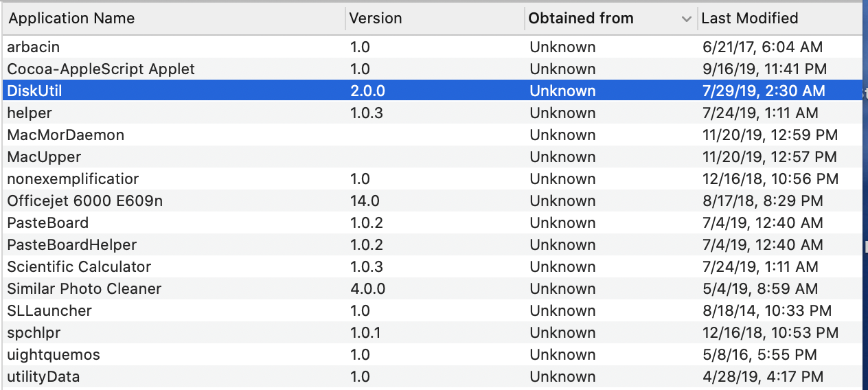This screenshot has height=390, width=868.
Task: Select the utilityData entry
Action: tap(43, 377)
